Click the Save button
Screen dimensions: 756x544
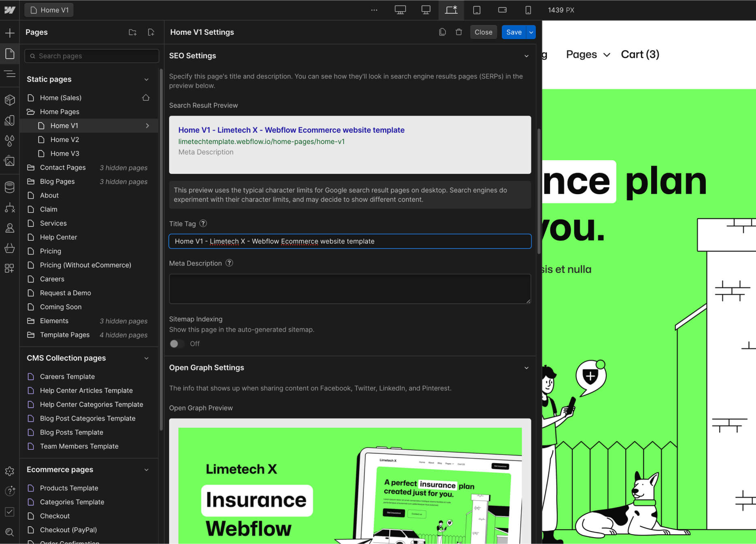[x=514, y=32]
